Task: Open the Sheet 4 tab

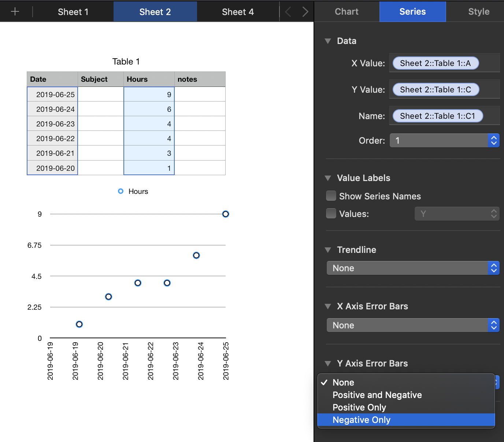Action: click(238, 12)
